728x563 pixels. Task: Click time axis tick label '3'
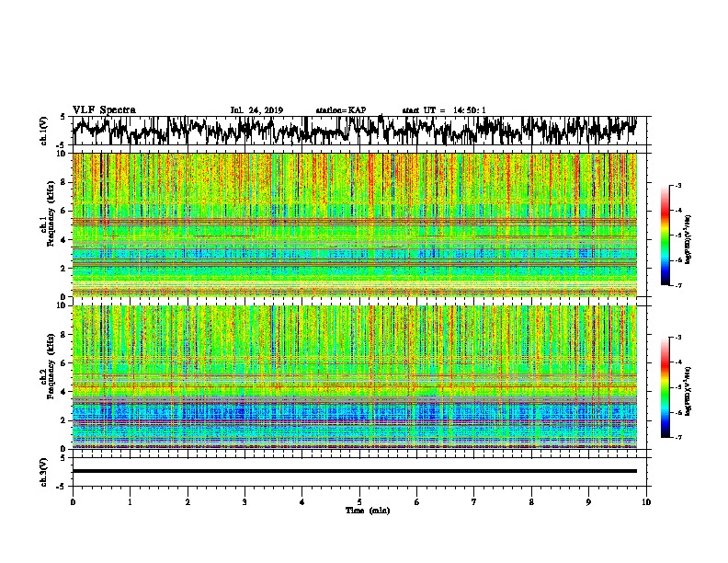coord(245,502)
